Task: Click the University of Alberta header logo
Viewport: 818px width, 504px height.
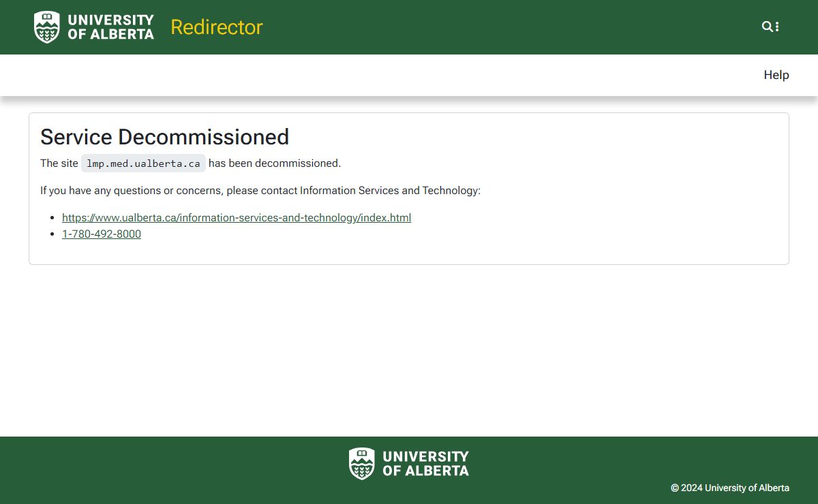Action: pyautogui.click(x=94, y=27)
